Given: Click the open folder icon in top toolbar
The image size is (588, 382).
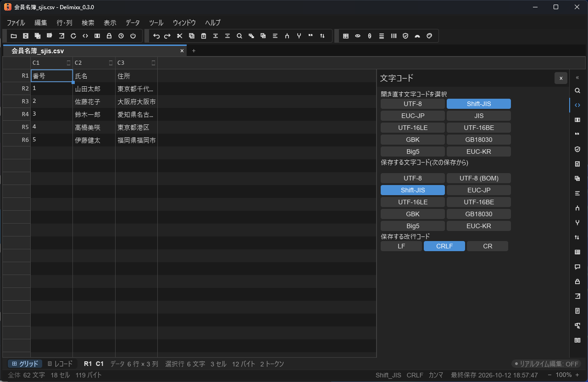Looking at the screenshot, I should coord(14,36).
